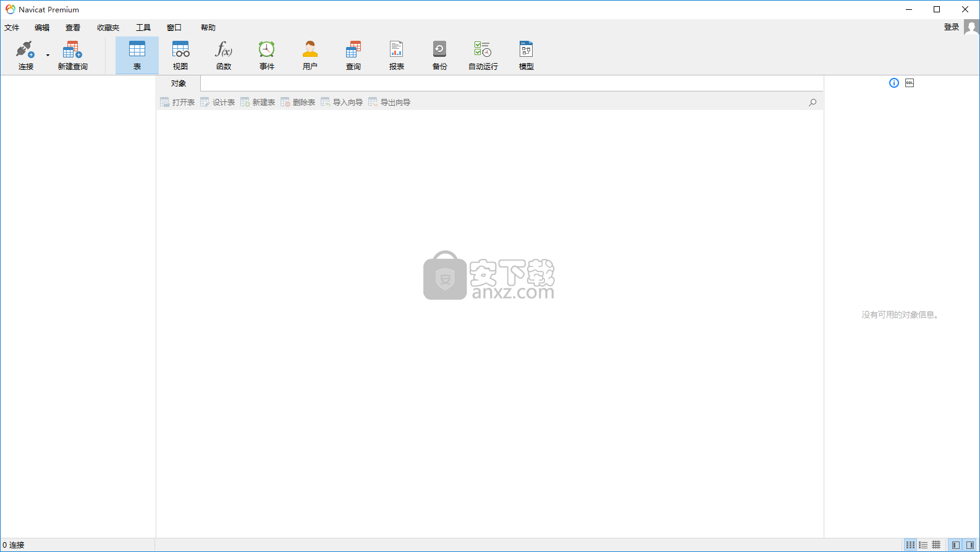Click the 登录 login link

(x=952, y=27)
